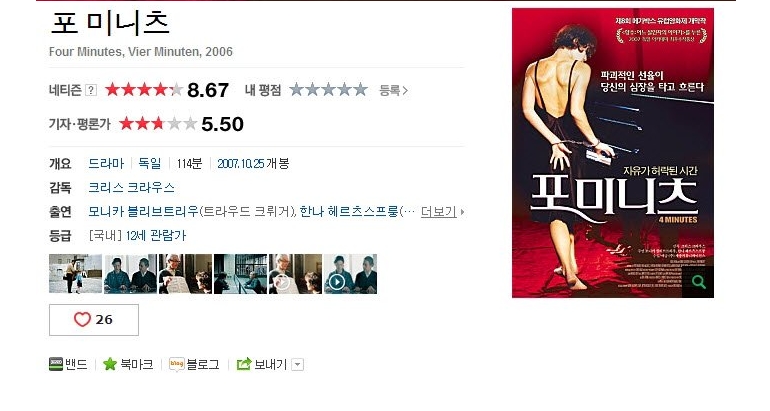The height and width of the screenshot is (411, 770).
Task: Open the 드라마 genre link
Action: click(x=107, y=164)
